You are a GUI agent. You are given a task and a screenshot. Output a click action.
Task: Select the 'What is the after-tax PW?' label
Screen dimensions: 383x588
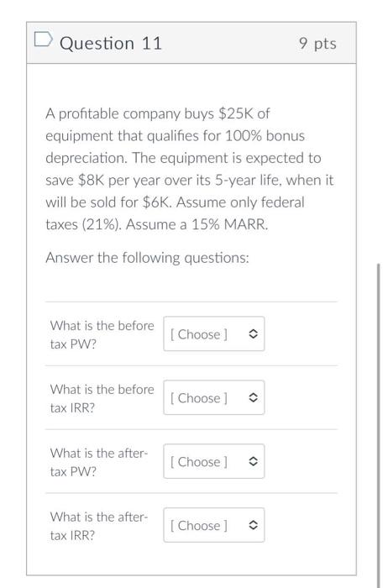tap(99, 462)
